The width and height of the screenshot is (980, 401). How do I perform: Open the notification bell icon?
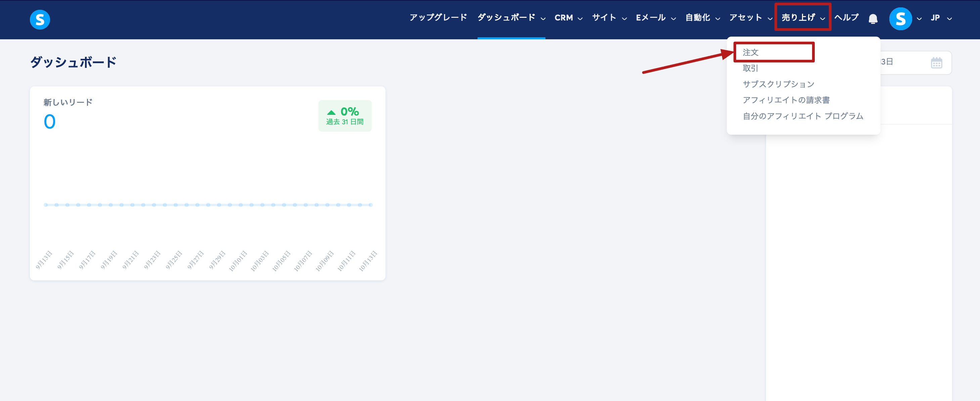point(873,19)
